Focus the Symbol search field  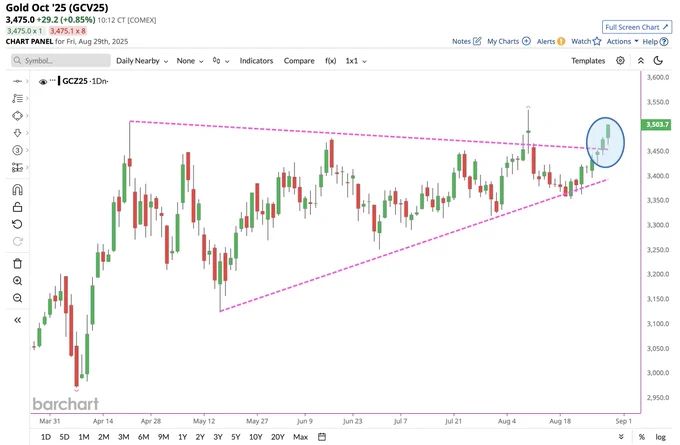click(x=61, y=61)
